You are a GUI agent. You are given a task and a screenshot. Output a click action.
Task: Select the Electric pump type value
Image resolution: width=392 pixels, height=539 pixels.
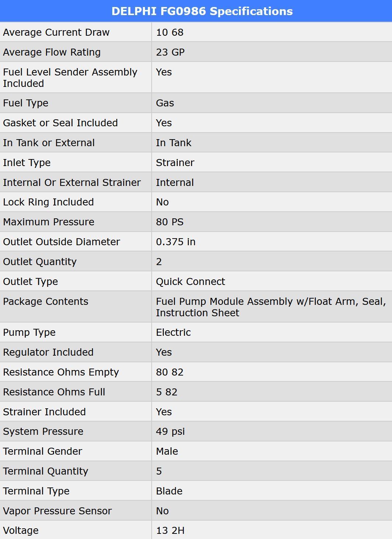coord(173,332)
